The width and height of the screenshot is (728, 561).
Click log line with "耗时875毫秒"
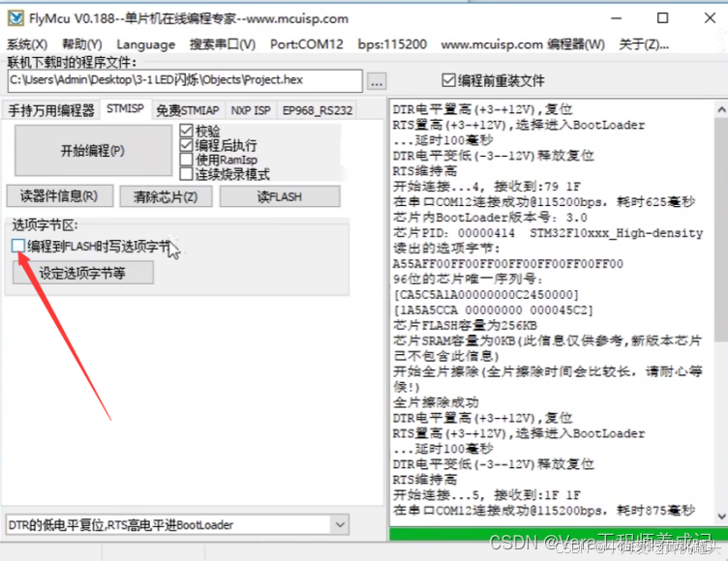pyautogui.click(x=544, y=511)
